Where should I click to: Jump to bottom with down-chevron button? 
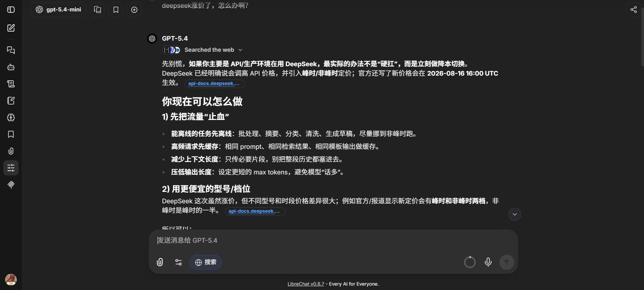(x=514, y=214)
